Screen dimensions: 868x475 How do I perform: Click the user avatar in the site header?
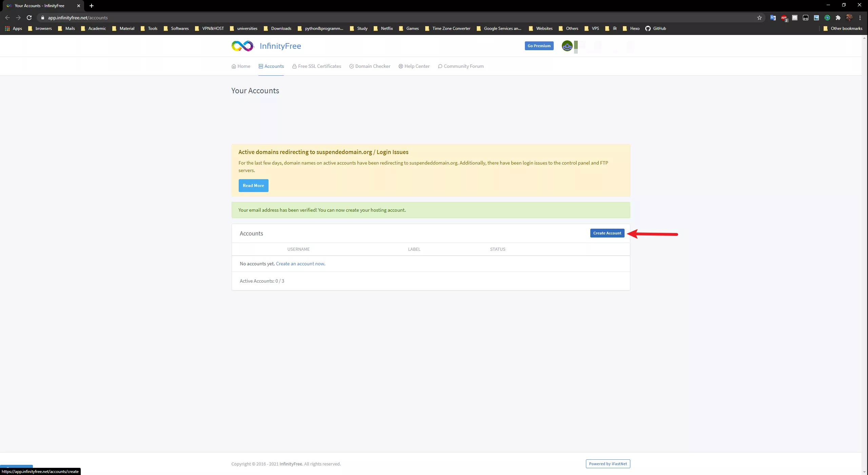click(567, 46)
